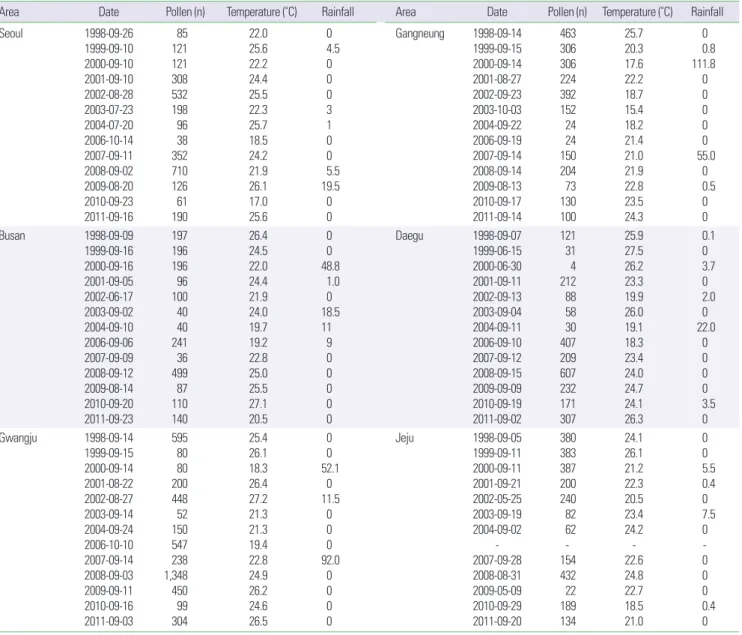Click the Jeju area label
The height and width of the screenshot is (635, 742).
405,438
